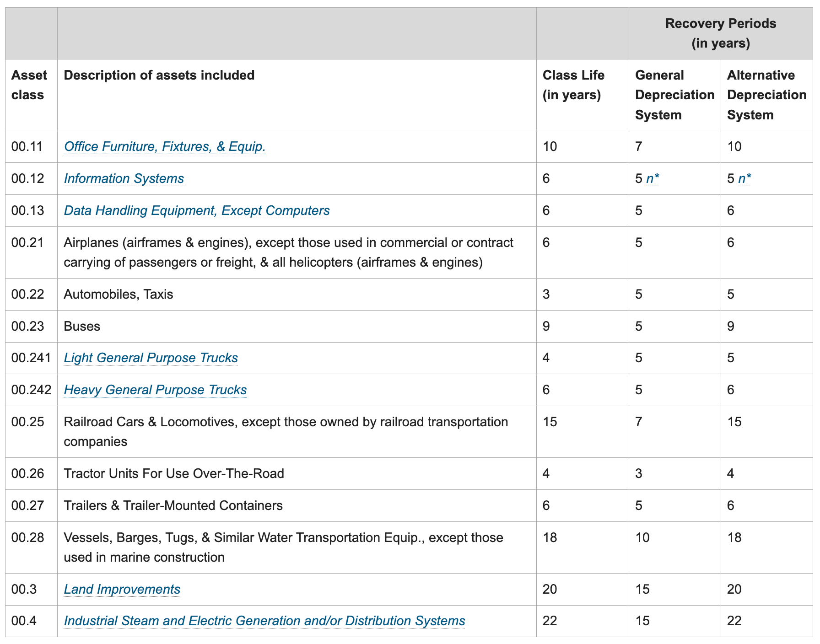The image size is (820, 644).
Task: Click the Alternative Depreciation System column header
Action: tap(767, 95)
